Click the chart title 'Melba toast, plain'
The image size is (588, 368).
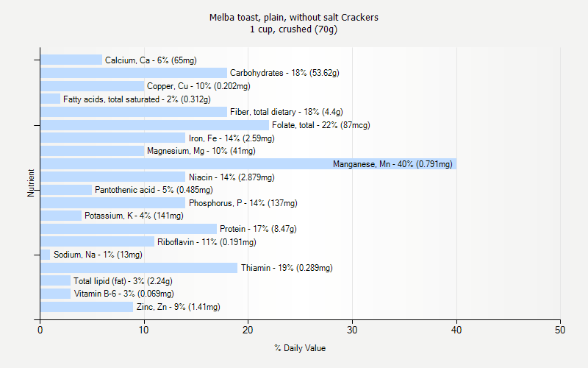tap(294, 17)
